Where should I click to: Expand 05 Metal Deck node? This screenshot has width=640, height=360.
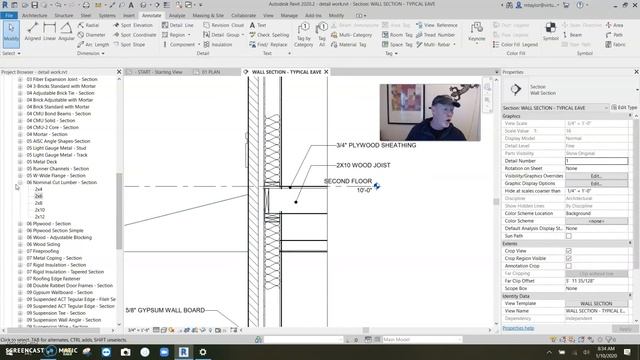[20, 162]
